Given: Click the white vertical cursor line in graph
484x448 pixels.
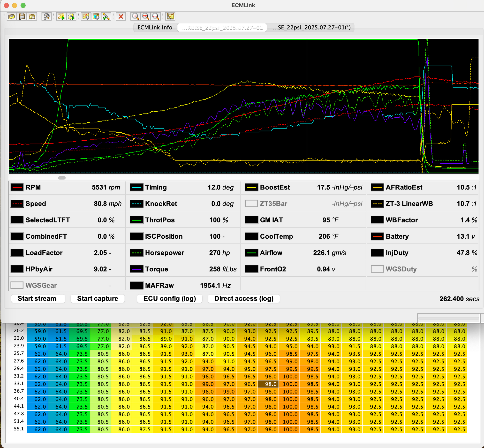Looking at the screenshot, I should pos(307,106).
